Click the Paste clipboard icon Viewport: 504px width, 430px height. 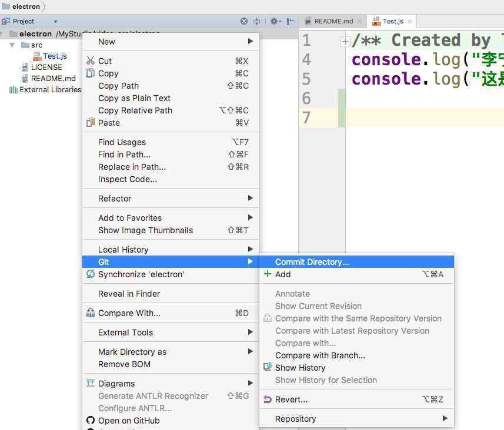coord(91,123)
